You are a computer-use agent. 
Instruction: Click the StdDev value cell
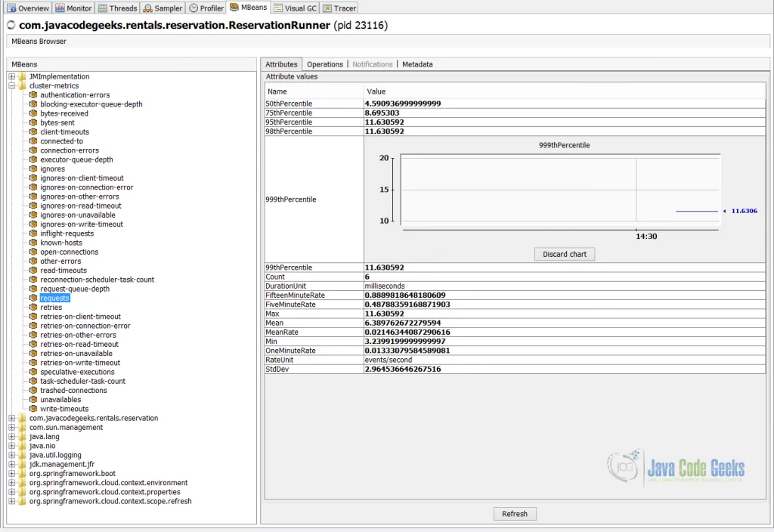click(565, 369)
